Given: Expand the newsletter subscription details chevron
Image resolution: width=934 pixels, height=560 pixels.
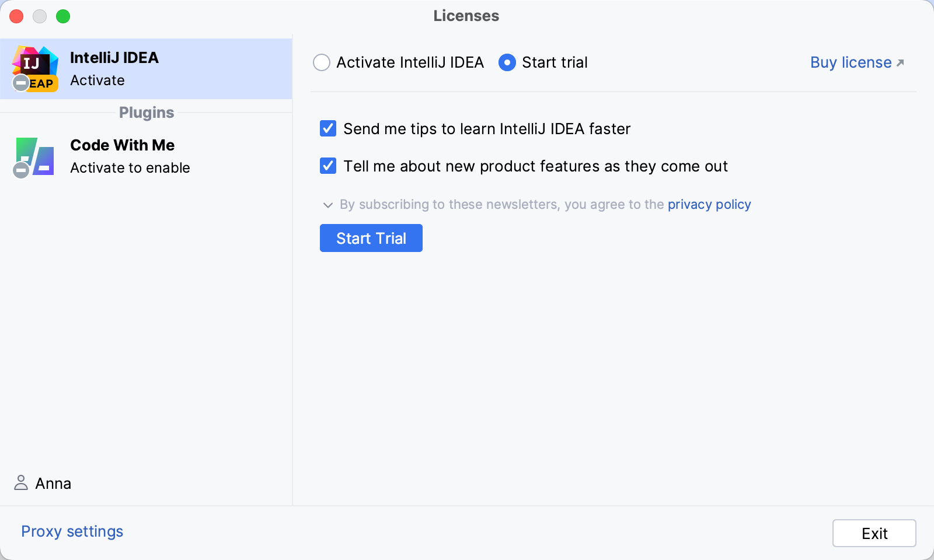Looking at the screenshot, I should 328,205.
